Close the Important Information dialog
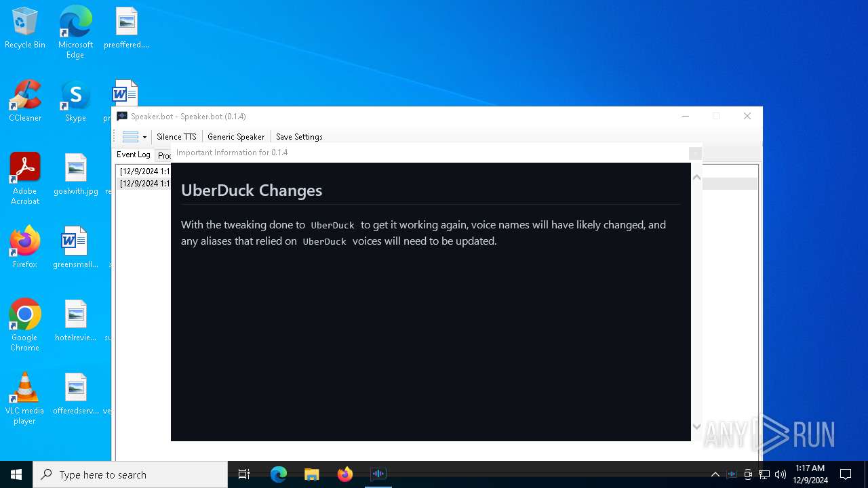 pyautogui.click(x=695, y=154)
